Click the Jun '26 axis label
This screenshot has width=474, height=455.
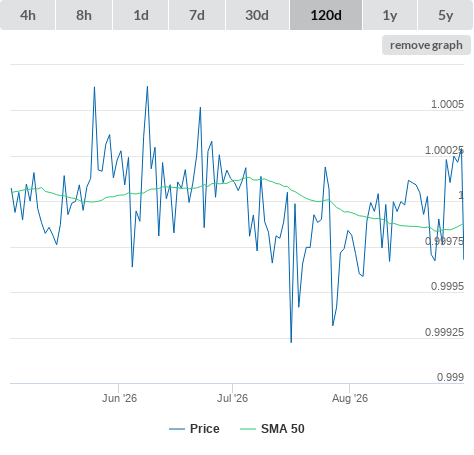(119, 398)
